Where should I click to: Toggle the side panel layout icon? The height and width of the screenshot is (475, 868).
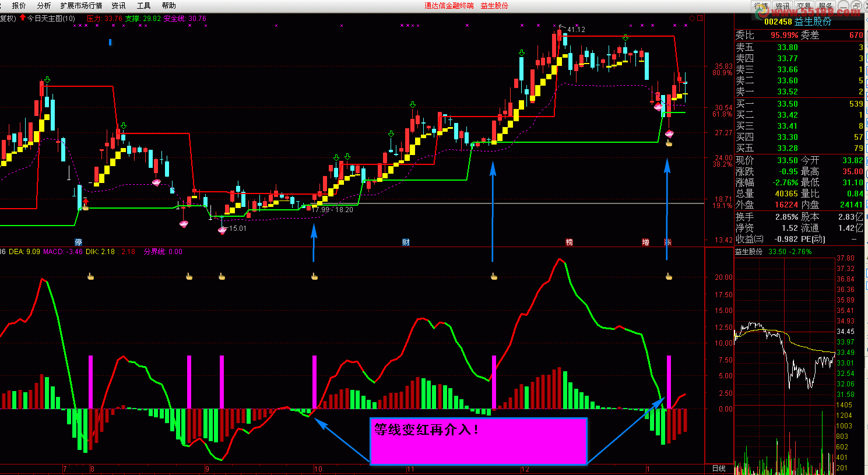[700, 18]
